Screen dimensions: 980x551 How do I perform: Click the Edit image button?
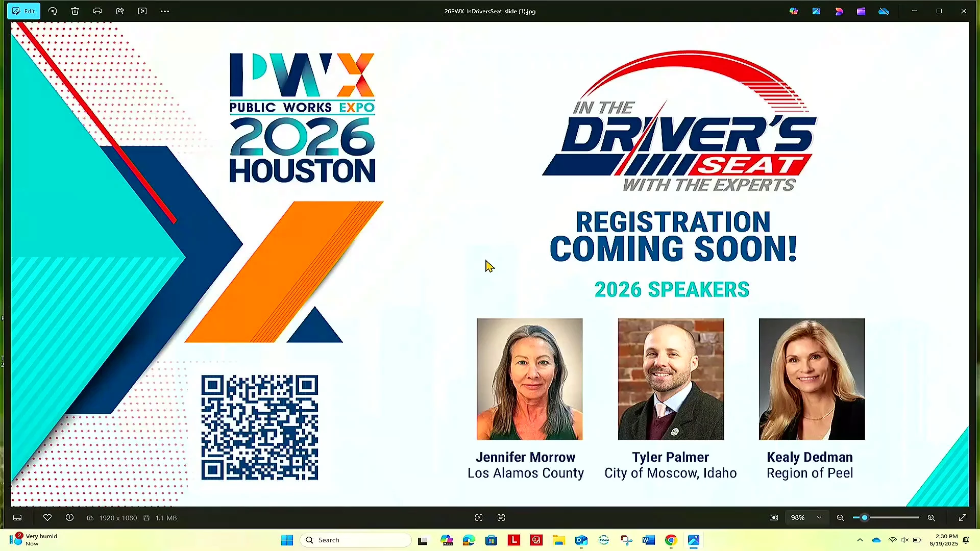[x=23, y=11]
